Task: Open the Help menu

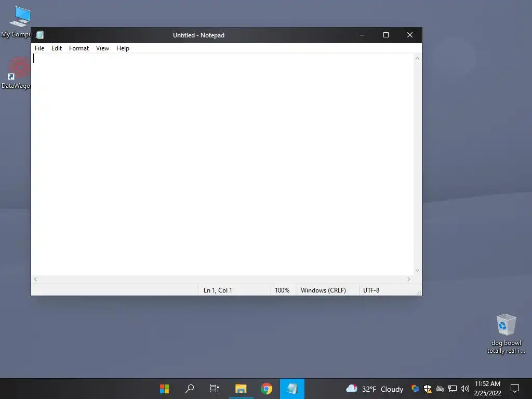Action: click(x=123, y=48)
